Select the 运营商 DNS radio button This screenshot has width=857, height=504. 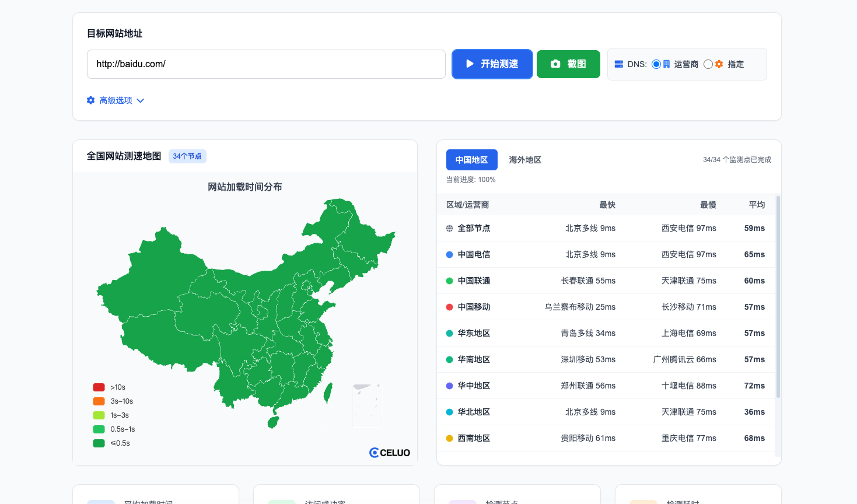point(656,64)
